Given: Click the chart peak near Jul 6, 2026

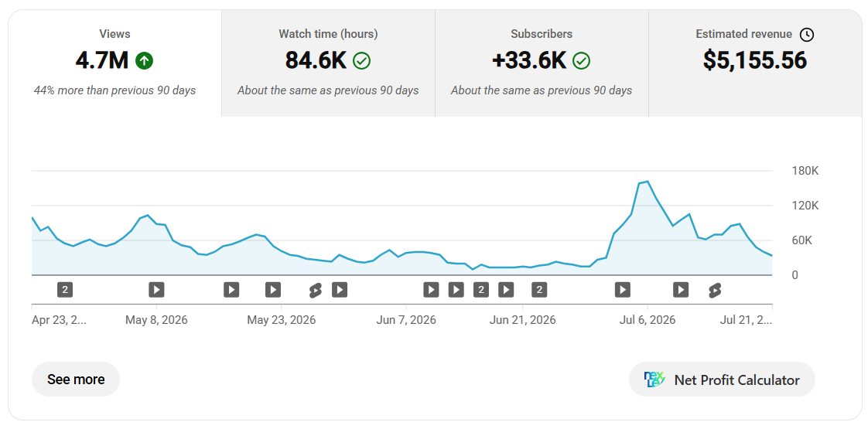Looking at the screenshot, I should 647,182.
